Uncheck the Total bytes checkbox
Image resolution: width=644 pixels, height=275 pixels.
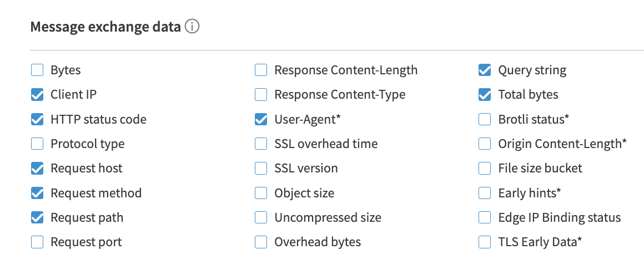[x=485, y=95]
